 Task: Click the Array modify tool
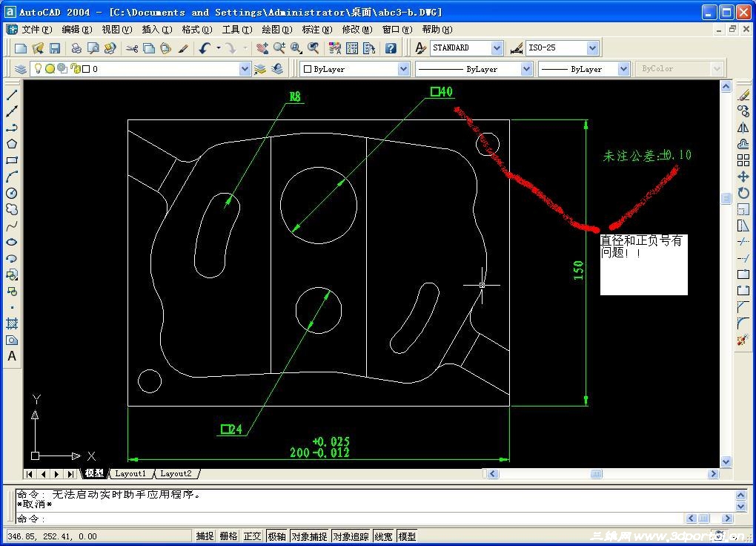tap(743, 160)
